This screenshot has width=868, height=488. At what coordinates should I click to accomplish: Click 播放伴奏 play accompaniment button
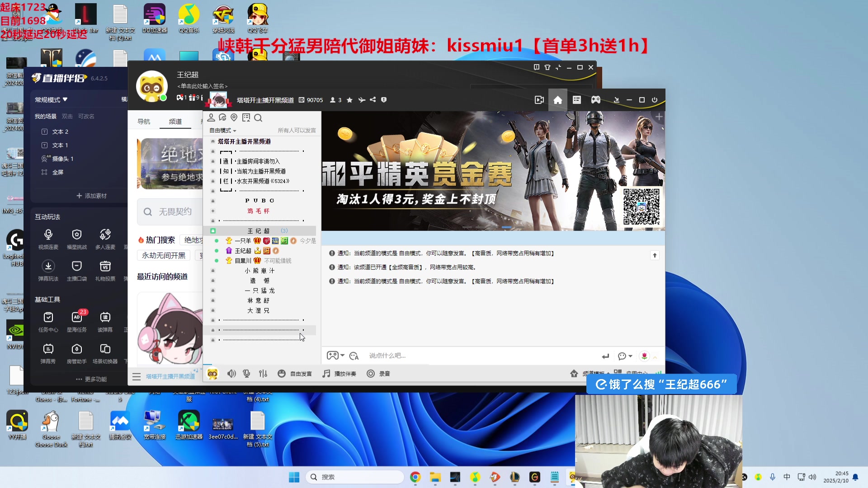pos(340,374)
